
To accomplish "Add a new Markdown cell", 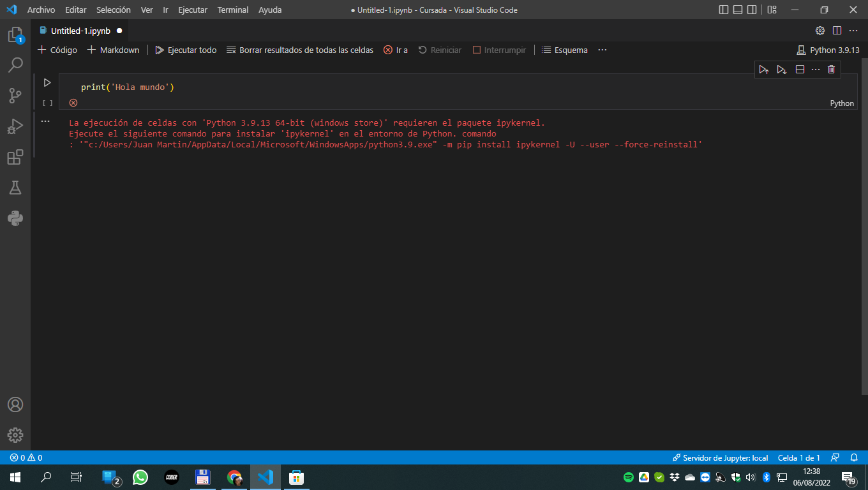I will click(x=113, y=50).
